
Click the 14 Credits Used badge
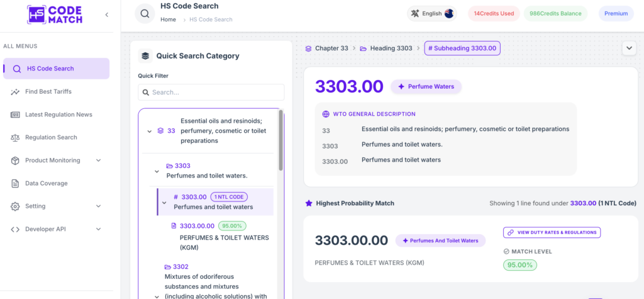494,14
